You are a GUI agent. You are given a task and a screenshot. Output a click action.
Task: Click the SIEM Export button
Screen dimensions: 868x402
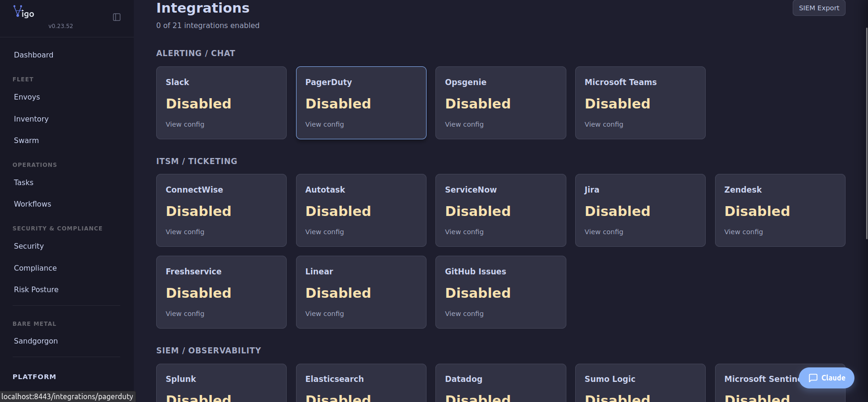coord(819,8)
